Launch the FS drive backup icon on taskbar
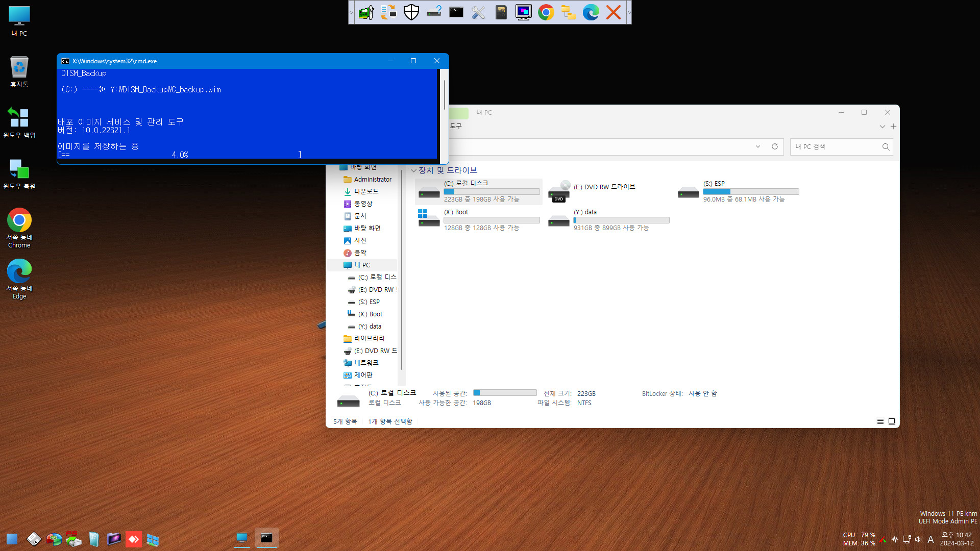 (73, 539)
